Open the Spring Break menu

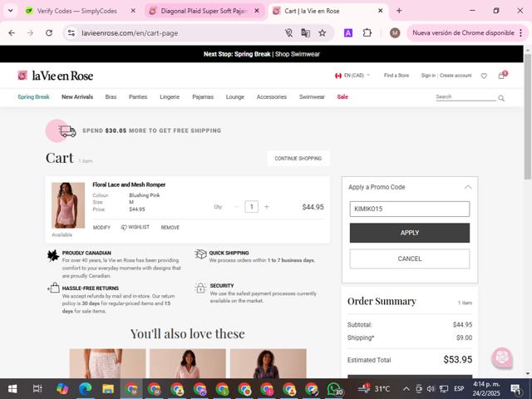[x=33, y=96]
